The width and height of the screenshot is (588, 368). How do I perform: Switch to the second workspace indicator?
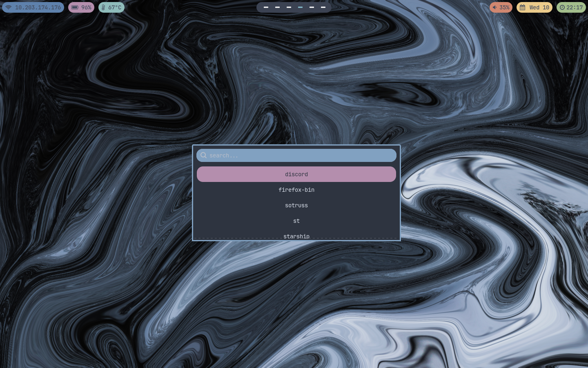click(277, 7)
